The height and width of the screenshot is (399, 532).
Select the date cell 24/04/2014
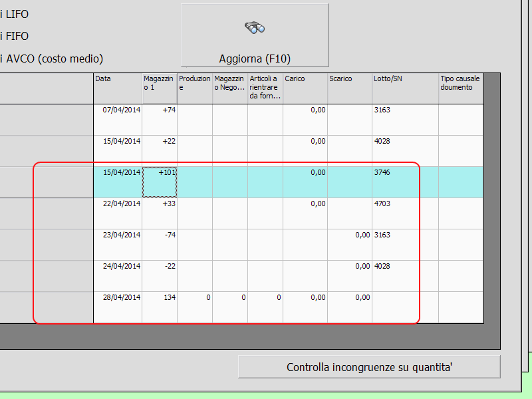(118, 276)
